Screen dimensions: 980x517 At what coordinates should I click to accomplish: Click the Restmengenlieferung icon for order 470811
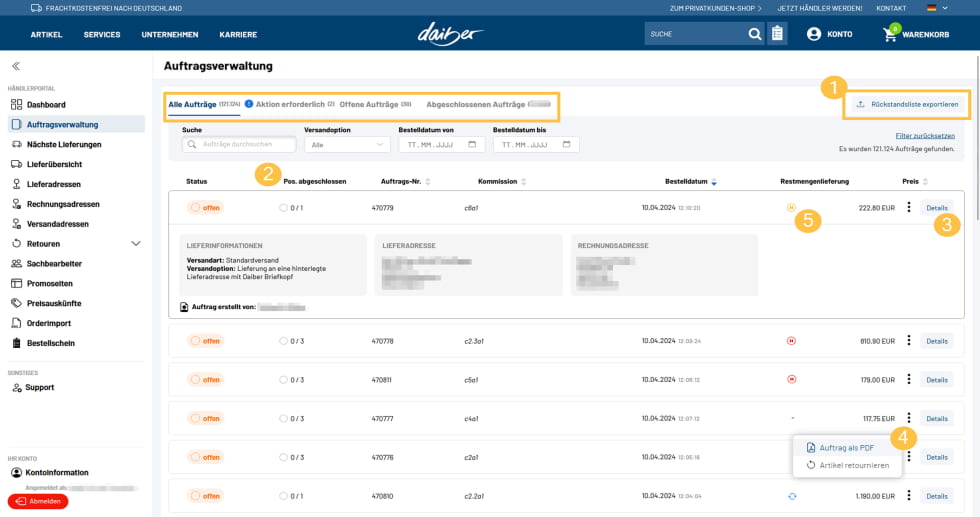click(x=791, y=379)
